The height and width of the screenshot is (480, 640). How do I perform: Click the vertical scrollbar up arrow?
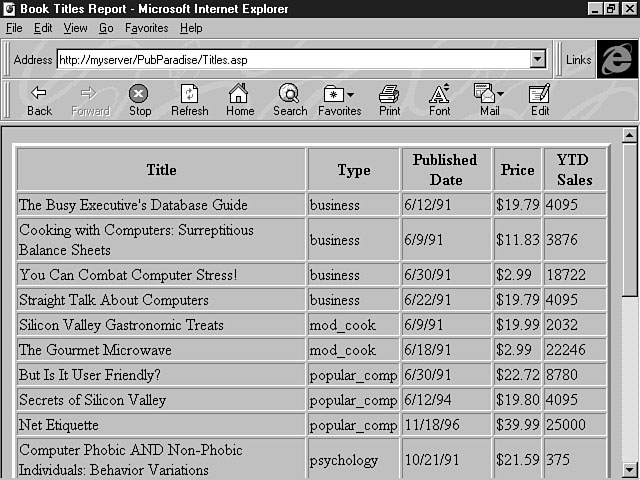pyautogui.click(x=629, y=135)
